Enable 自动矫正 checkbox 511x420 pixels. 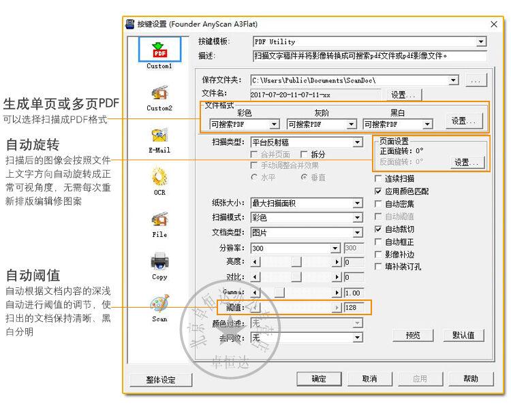pos(378,242)
